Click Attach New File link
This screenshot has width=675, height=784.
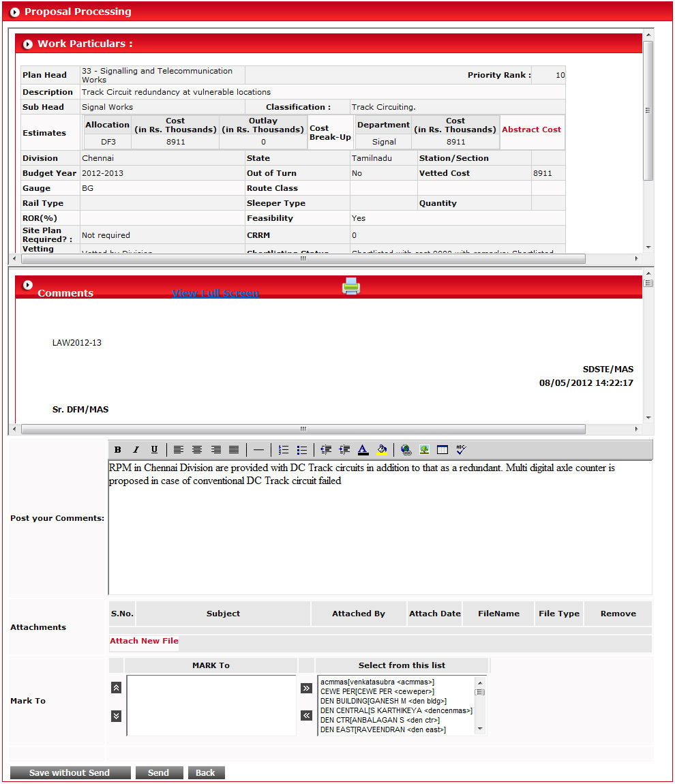pos(144,641)
